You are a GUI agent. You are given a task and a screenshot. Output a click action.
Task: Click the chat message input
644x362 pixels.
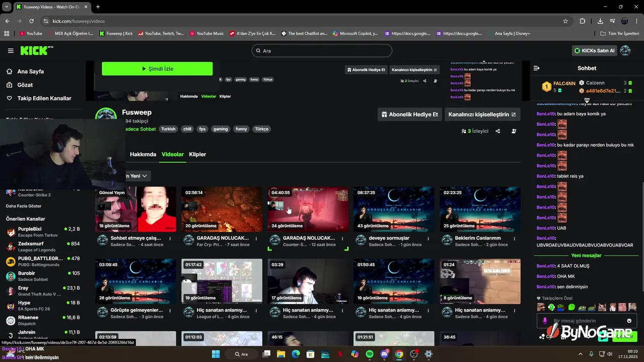(586, 321)
